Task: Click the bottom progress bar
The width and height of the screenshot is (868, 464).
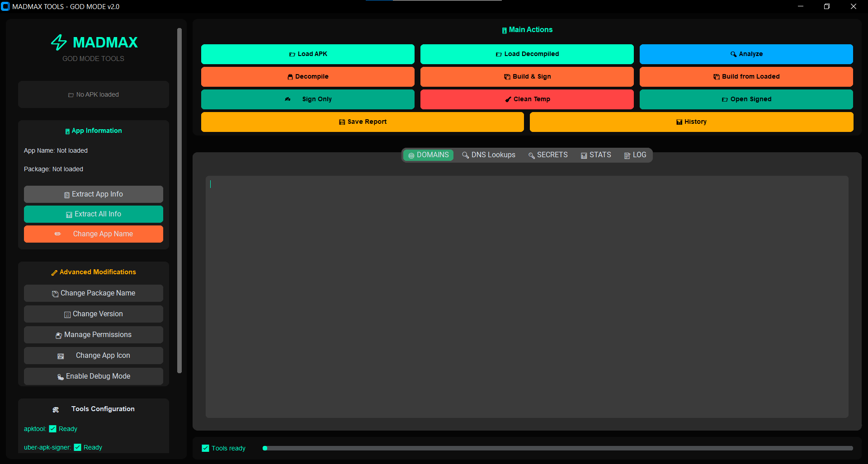Action: 558,448
